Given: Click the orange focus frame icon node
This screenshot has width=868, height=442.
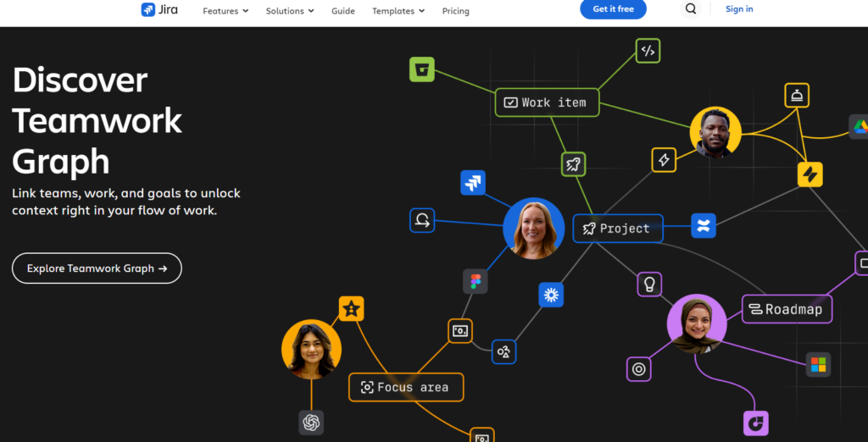Looking at the screenshot, I should (x=460, y=331).
